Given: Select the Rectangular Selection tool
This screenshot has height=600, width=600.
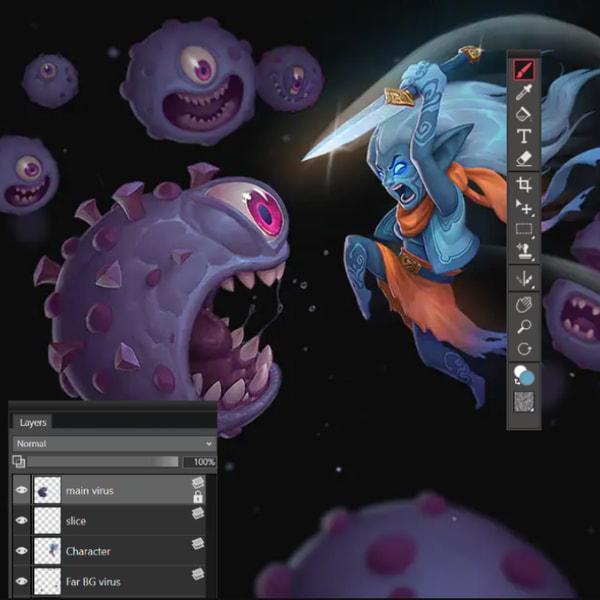Looking at the screenshot, I should tap(523, 229).
